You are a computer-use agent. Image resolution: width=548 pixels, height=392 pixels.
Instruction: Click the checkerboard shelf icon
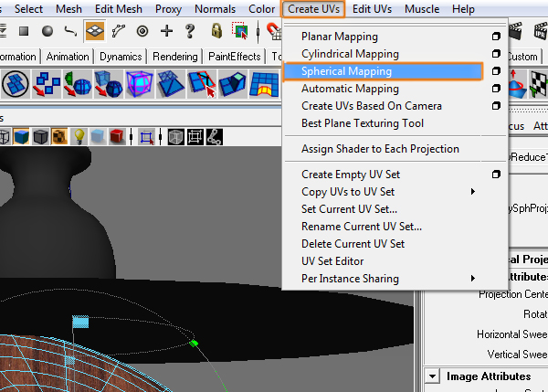click(538, 84)
